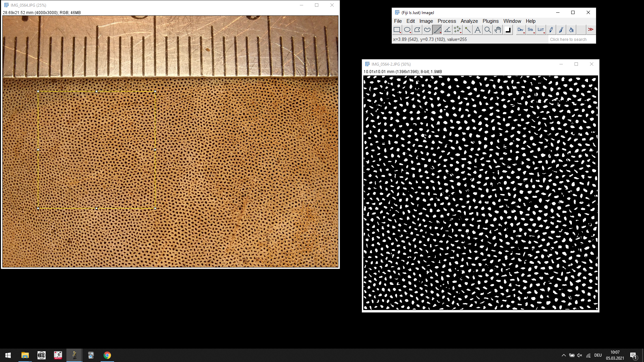Select the Freehand selection tool

point(427,30)
